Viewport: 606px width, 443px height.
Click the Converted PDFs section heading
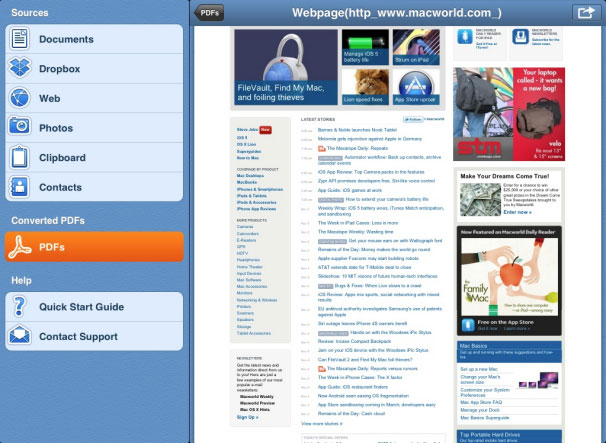tap(48, 221)
